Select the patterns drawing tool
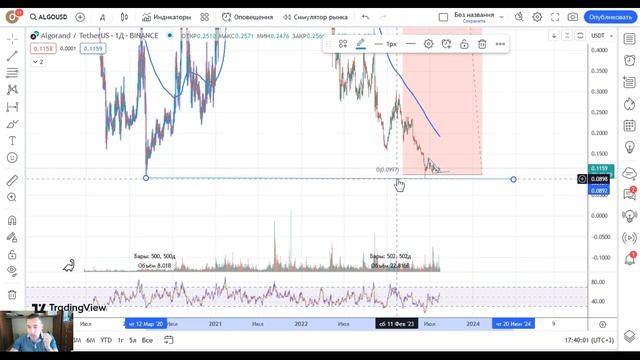 [x=12, y=90]
